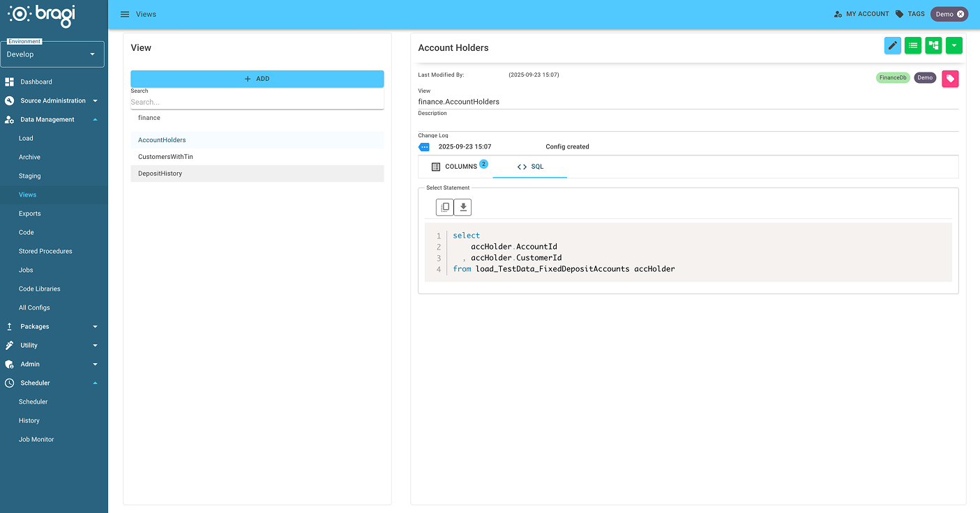The image size is (980, 513).
Task: Open All Configs in the sidebar
Action: point(34,308)
